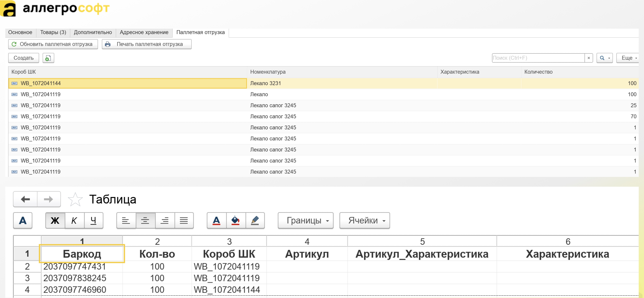Viewport: 644px width, 298px height.
Task: Go back with the left arrow button
Action: click(x=25, y=199)
